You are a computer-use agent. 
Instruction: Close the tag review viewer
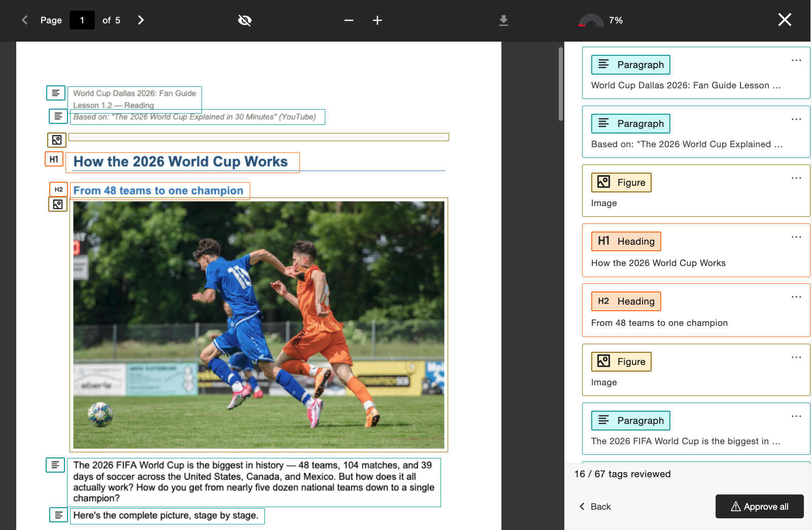click(x=785, y=20)
